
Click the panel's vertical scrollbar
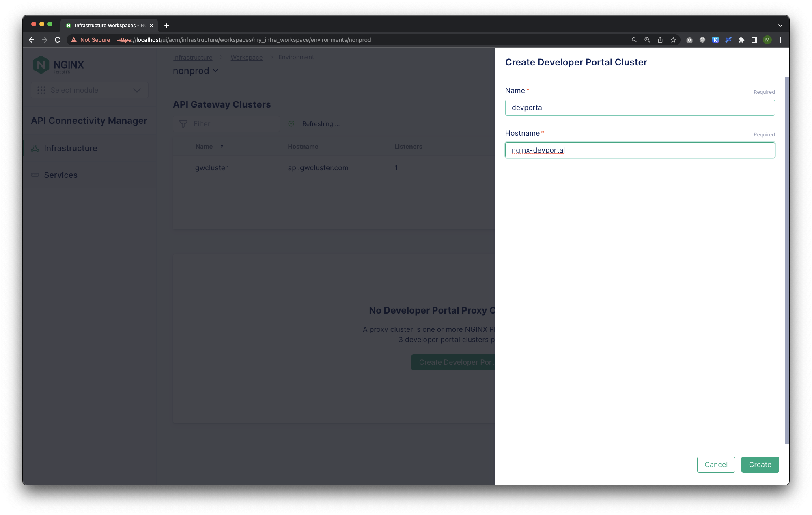[787, 260]
